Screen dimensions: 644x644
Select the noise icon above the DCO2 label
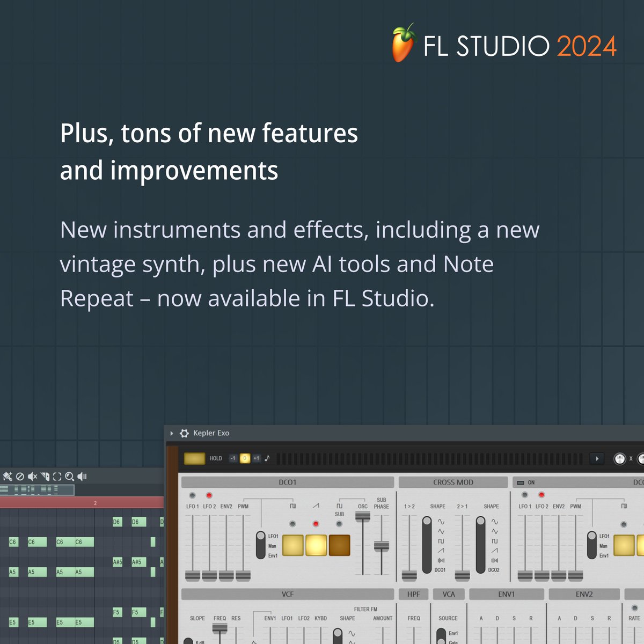(494, 560)
